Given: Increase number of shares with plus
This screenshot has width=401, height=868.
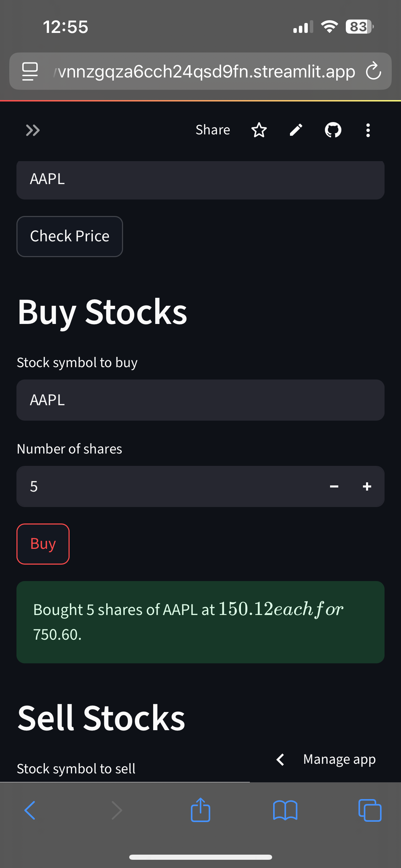Looking at the screenshot, I should [x=367, y=486].
